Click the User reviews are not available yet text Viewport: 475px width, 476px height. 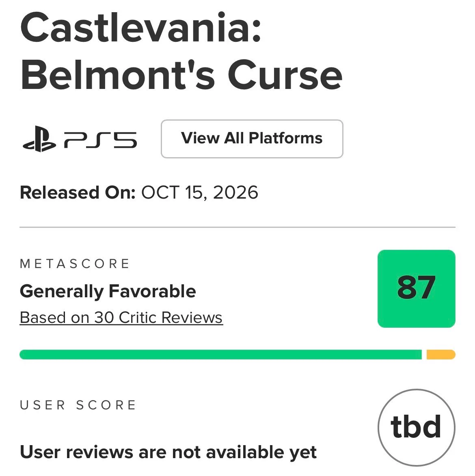pyautogui.click(x=168, y=452)
